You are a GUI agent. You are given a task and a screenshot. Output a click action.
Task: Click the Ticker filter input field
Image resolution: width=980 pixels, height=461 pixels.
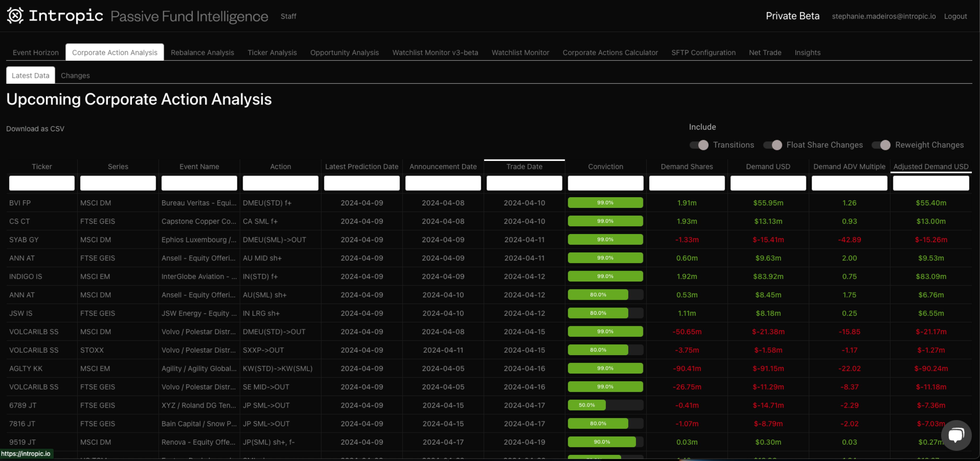42,183
